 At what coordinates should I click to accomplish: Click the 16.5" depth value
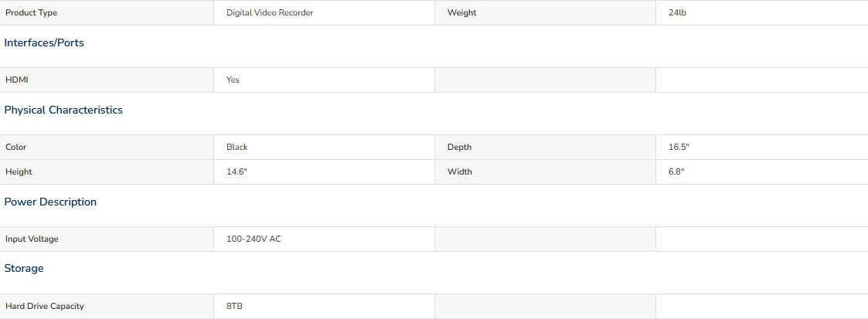[x=679, y=147]
